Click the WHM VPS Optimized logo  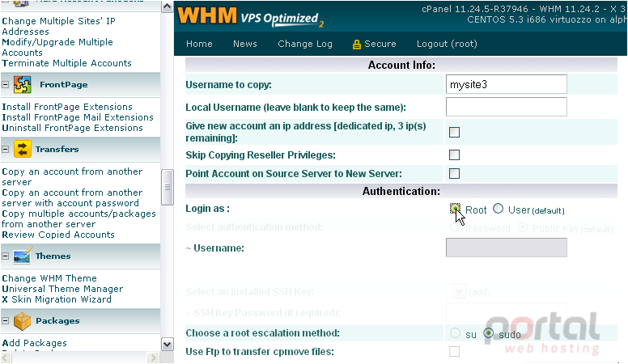(250, 17)
